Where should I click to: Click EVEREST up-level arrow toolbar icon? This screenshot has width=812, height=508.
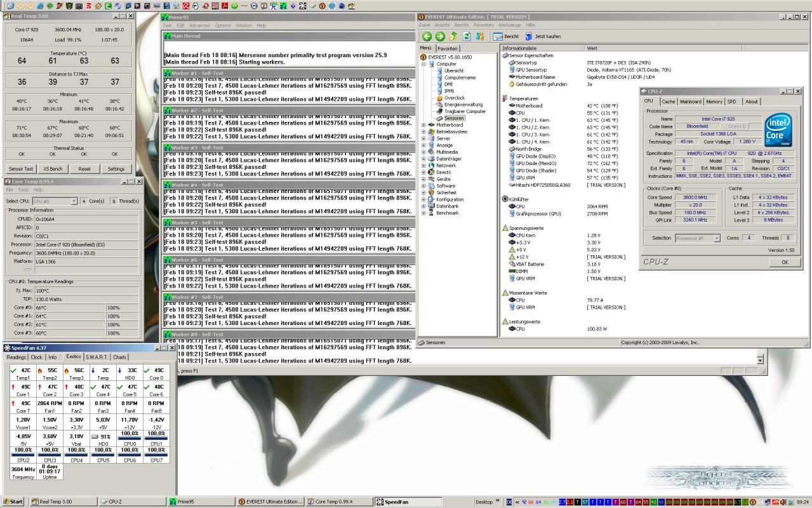click(x=453, y=36)
